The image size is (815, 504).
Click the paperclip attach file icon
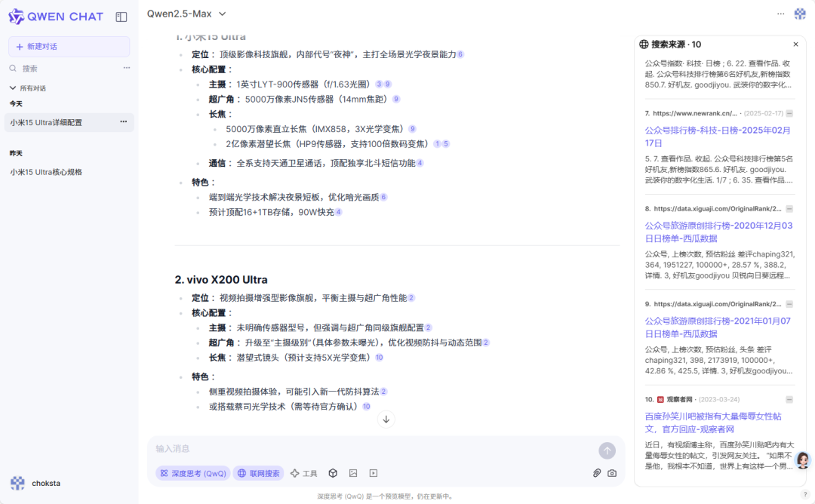tap(597, 473)
